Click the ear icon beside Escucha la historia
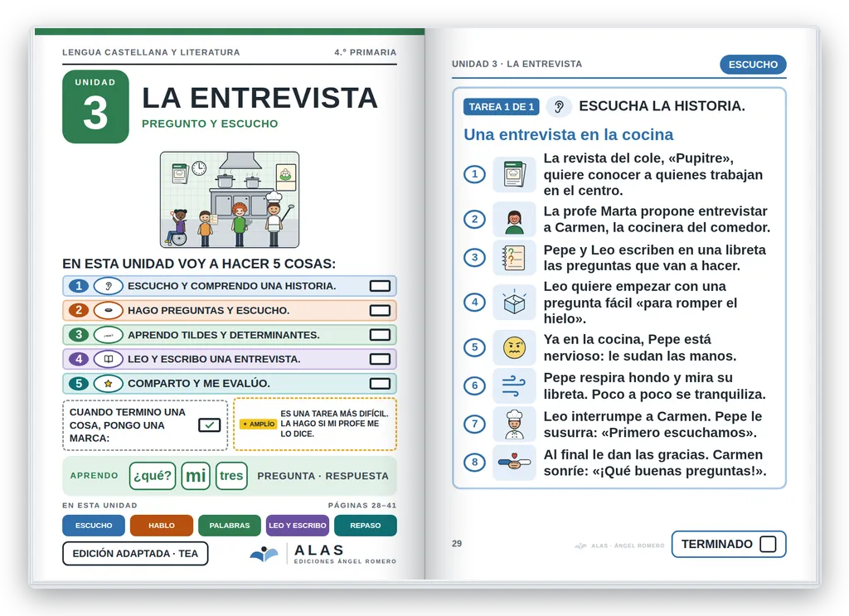 tap(559, 107)
